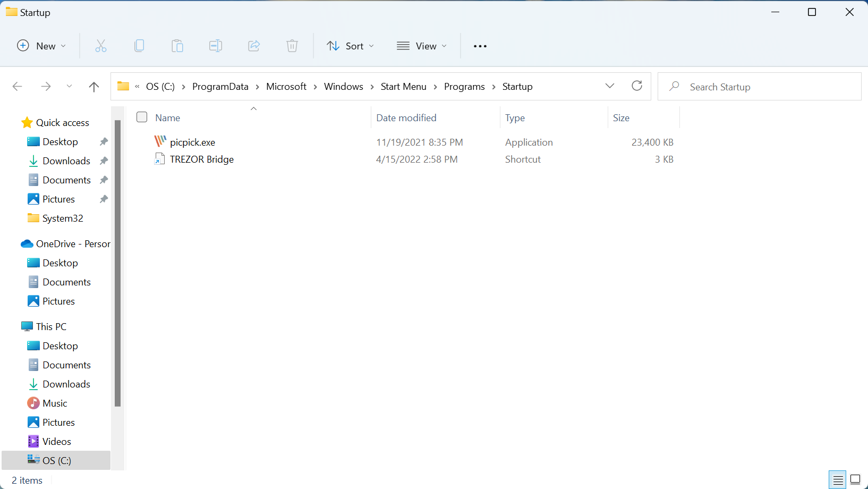Paste from clipboard via toolbar icon
The image size is (868, 489).
(177, 46)
